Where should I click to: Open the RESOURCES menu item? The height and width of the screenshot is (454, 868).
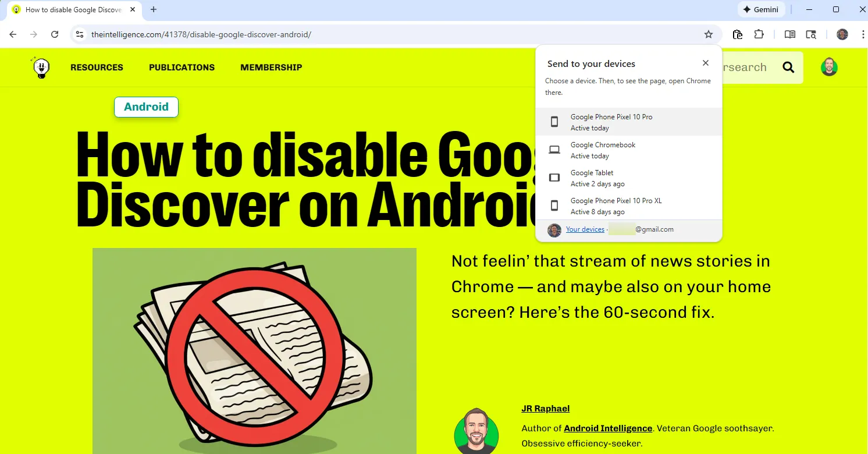pos(97,67)
